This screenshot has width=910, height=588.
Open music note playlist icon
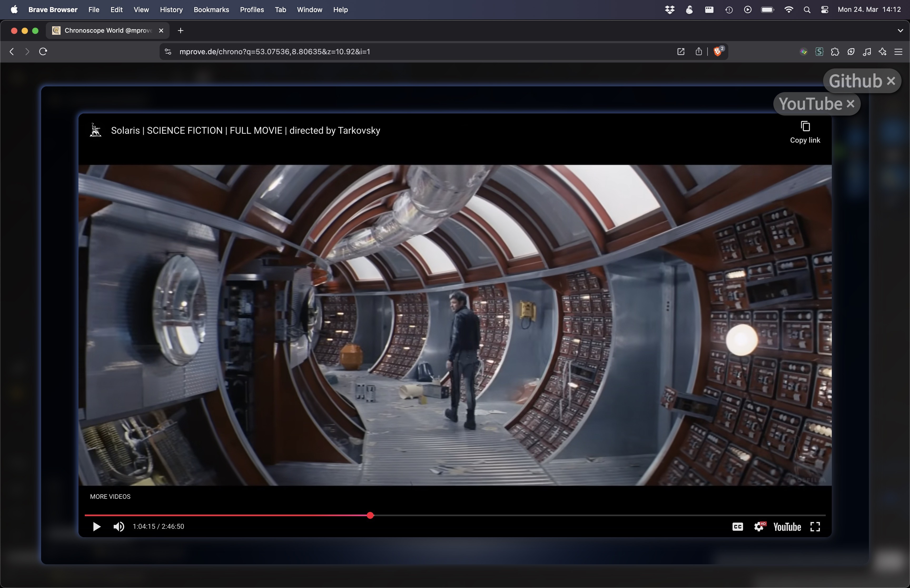(x=867, y=52)
